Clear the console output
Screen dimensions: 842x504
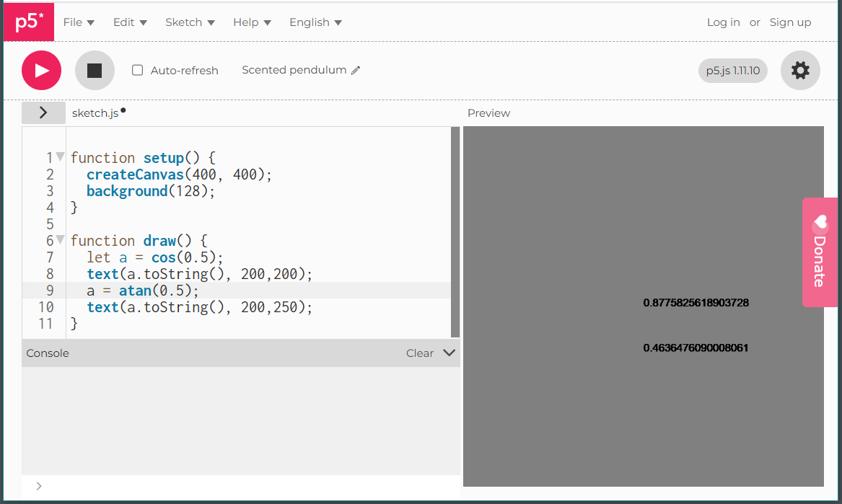tap(419, 353)
